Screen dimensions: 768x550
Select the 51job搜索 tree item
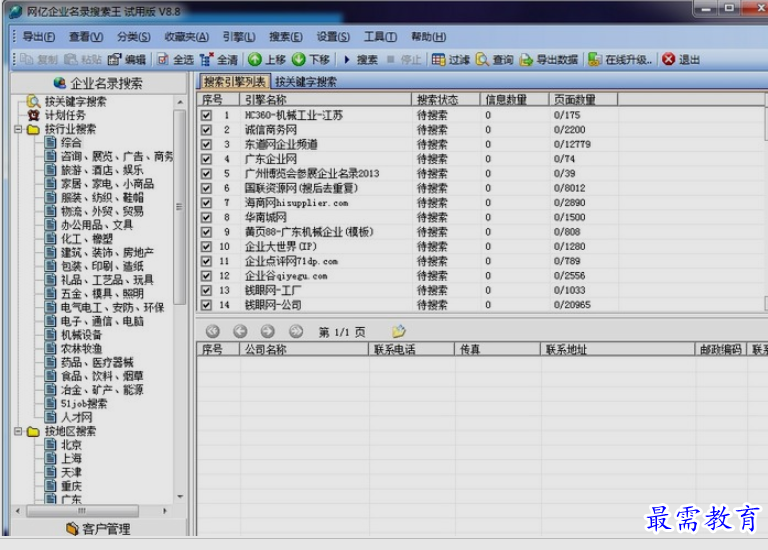click(84, 404)
